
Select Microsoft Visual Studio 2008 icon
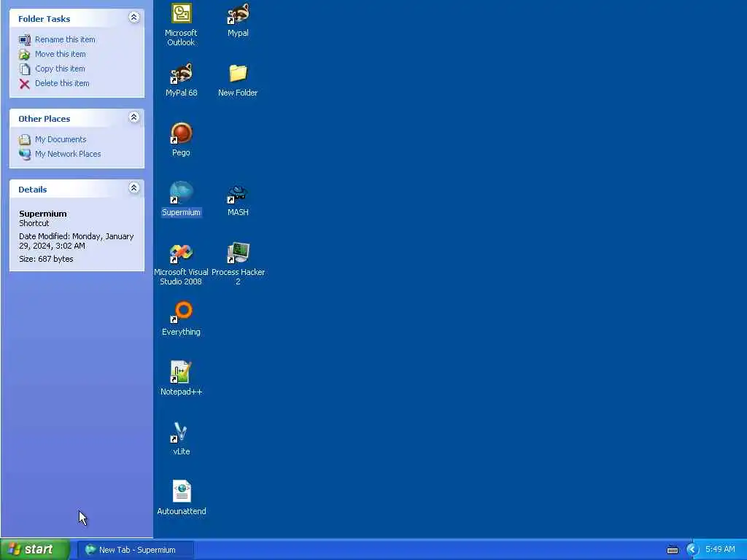(181, 253)
